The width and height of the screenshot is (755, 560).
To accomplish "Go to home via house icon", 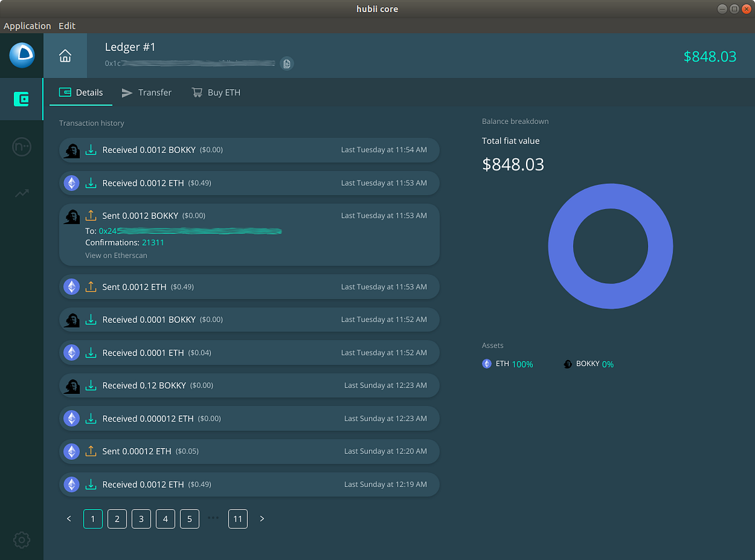I will coord(65,56).
